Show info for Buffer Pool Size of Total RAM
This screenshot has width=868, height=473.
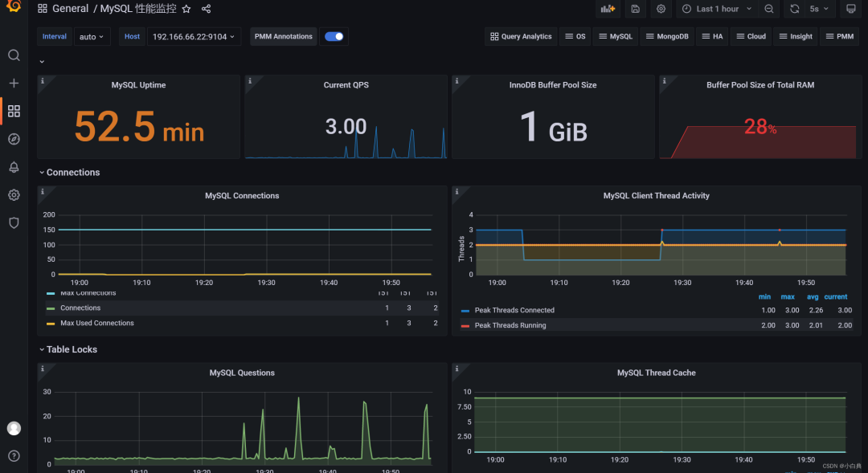pos(665,81)
